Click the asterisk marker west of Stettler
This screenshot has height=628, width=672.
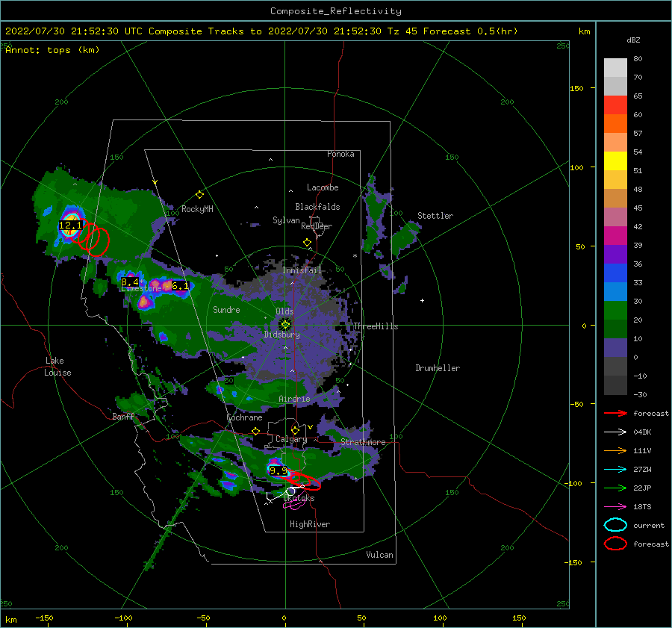[355, 256]
